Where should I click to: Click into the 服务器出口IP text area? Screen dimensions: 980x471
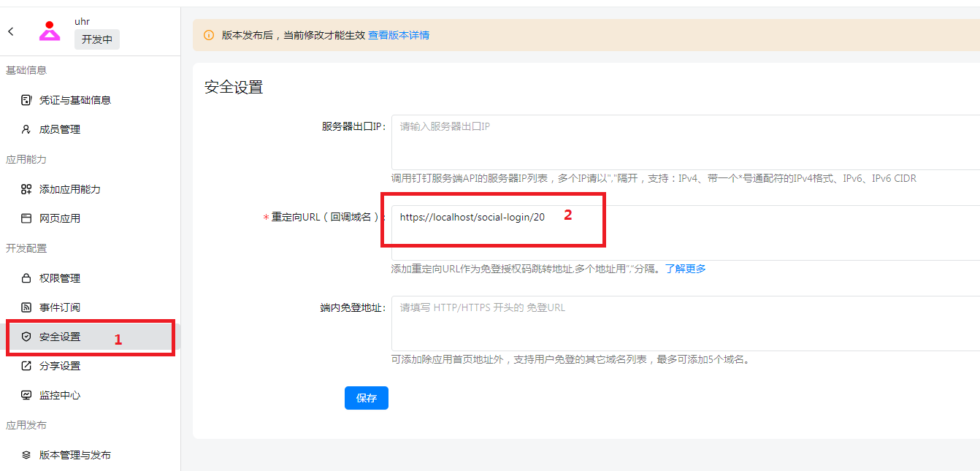[x=686, y=142]
